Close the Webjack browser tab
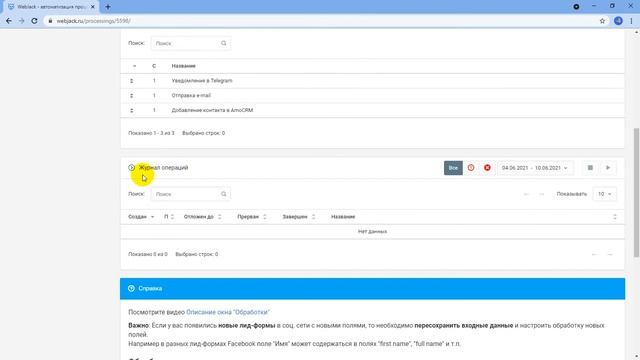Image resolution: width=640 pixels, height=360 pixels. [x=93, y=7]
